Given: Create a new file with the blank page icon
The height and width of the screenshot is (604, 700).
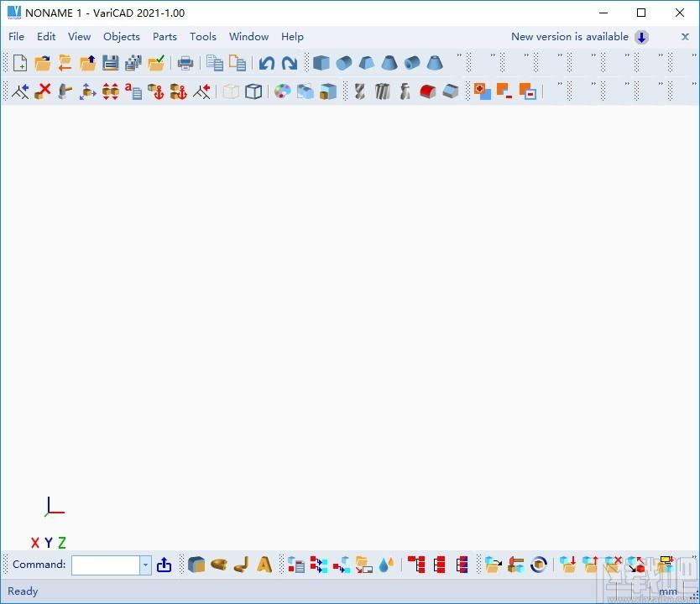Looking at the screenshot, I should [20, 63].
